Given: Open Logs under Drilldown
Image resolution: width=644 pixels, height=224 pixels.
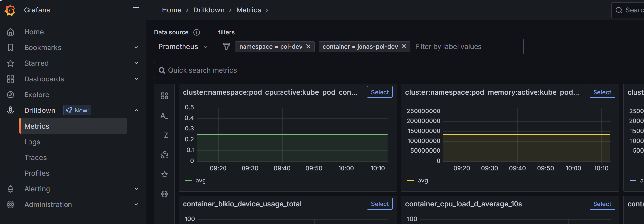Looking at the screenshot, I should tap(32, 142).
